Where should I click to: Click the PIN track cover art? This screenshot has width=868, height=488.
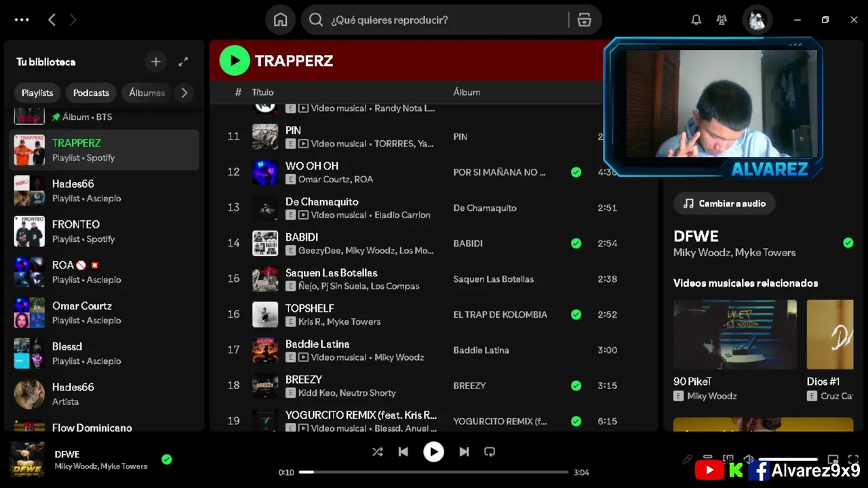coord(265,136)
